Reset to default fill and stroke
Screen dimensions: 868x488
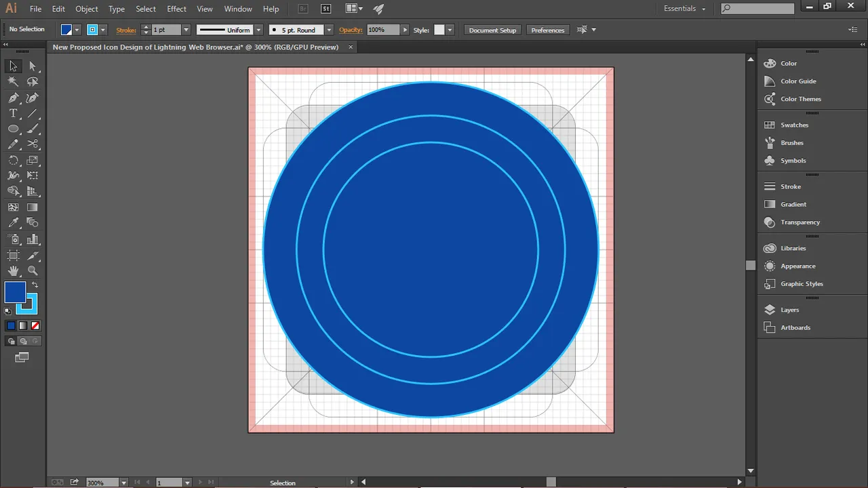coord(8,311)
